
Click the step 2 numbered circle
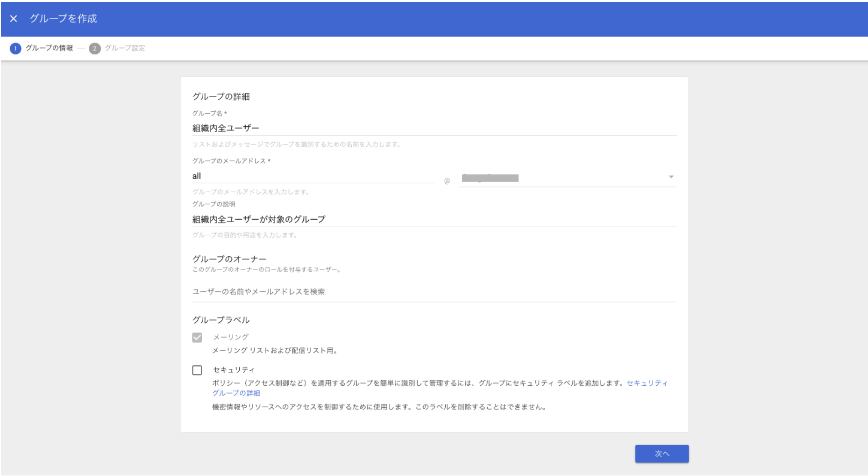point(95,48)
